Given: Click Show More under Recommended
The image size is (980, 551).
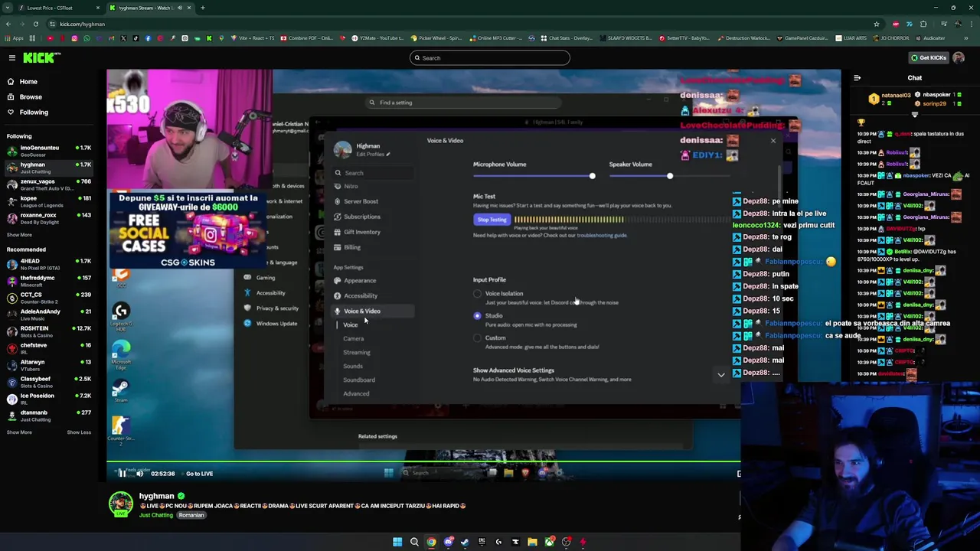Looking at the screenshot, I should click(x=20, y=432).
